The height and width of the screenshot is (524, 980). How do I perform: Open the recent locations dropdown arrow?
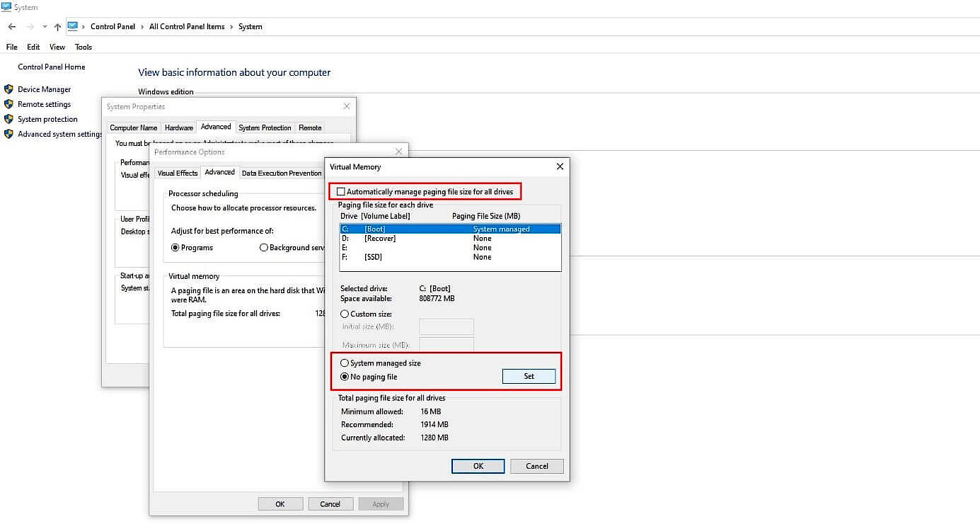[44, 26]
